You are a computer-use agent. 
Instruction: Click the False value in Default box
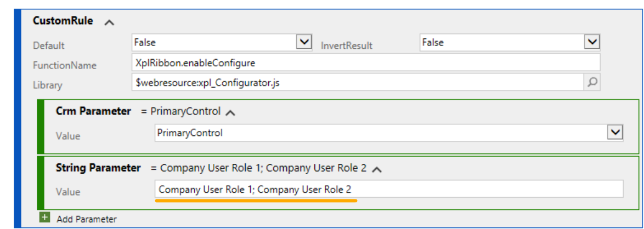[145, 42]
